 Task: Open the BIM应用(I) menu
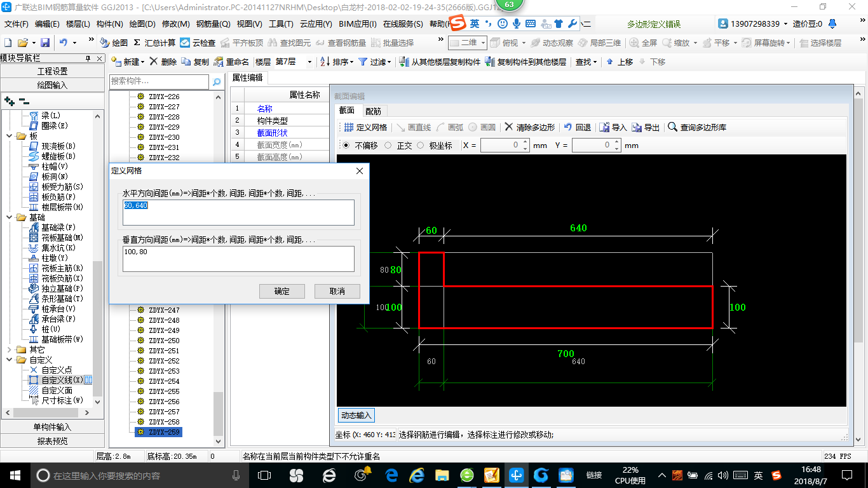(x=358, y=24)
